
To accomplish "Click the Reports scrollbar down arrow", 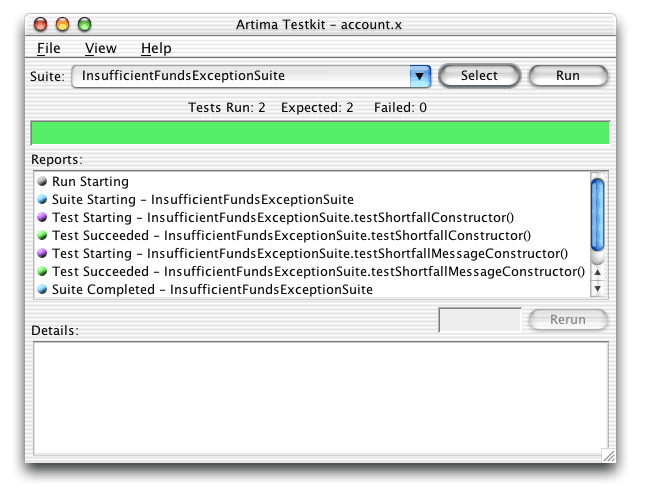I will pyautogui.click(x=598, y=289).
